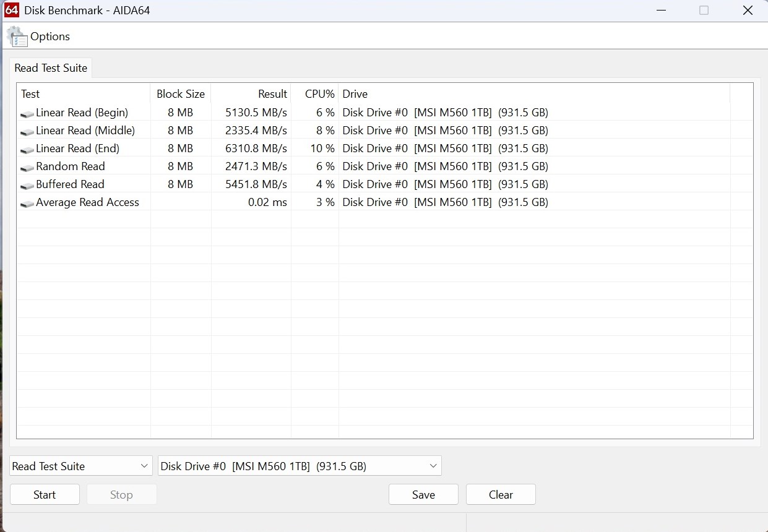Save the benchmark results

(x=423, y=494)
